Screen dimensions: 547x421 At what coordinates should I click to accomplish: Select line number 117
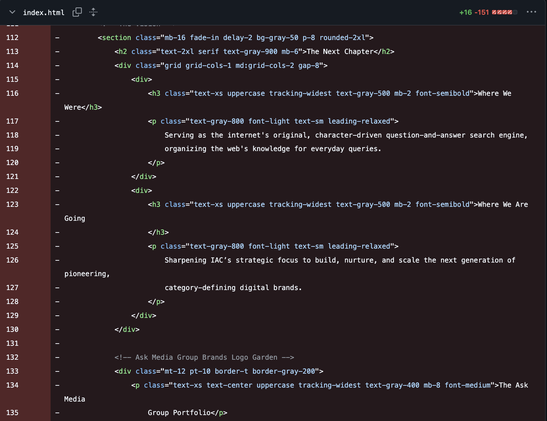pyautogui.click(x=13, y=121)
